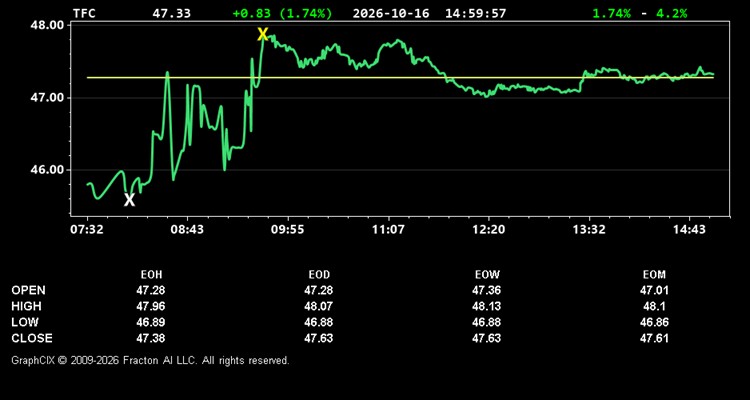
Task: Click the timestamp 14:59:57
Action: click(x=475, y=13)
